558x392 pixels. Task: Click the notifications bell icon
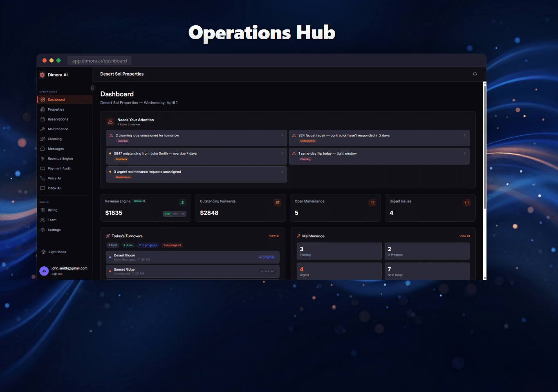point(475,74)
